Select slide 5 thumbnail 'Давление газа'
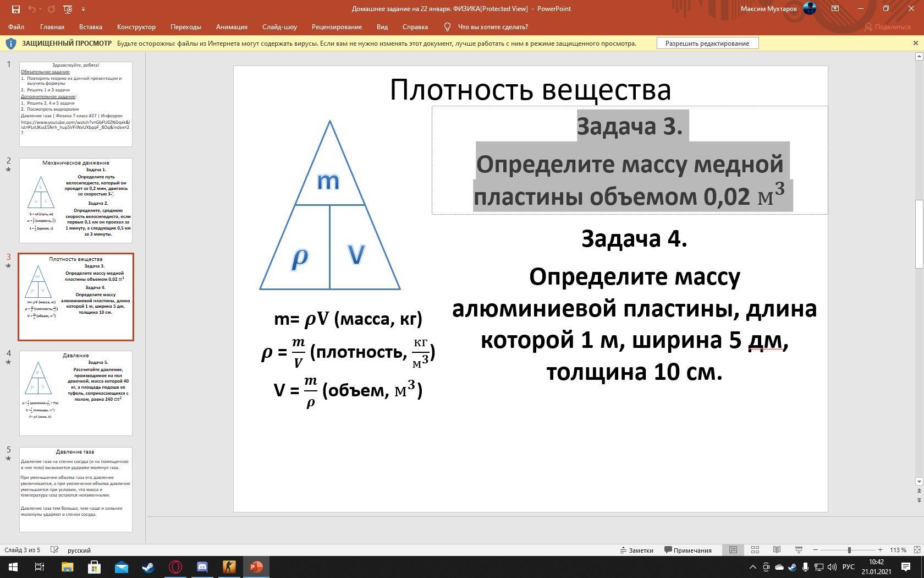Viewport: 924px width, 578px height. pyautogui.click(x=76, y=489)
